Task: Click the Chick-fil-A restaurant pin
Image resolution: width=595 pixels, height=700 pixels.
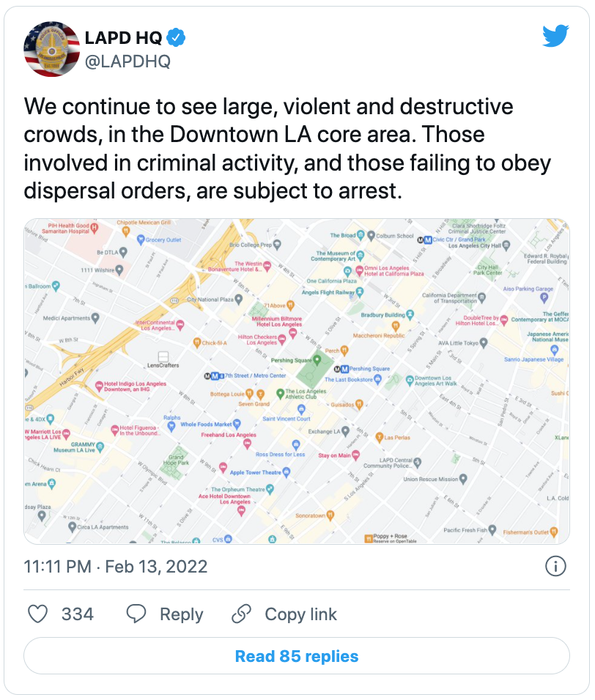Action: [x=196, y=342]
